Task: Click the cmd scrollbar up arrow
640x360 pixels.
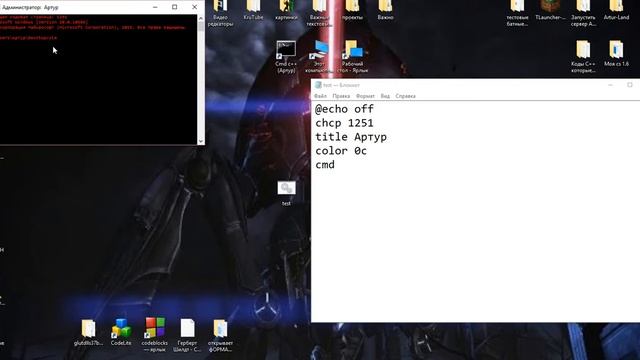Action: (200, 18)
